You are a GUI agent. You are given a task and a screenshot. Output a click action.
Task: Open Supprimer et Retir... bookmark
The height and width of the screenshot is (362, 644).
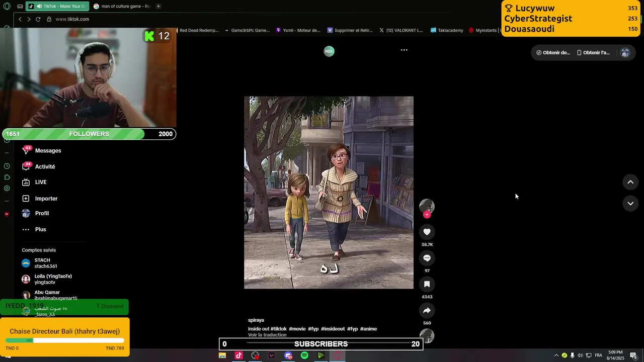(350, 30)
